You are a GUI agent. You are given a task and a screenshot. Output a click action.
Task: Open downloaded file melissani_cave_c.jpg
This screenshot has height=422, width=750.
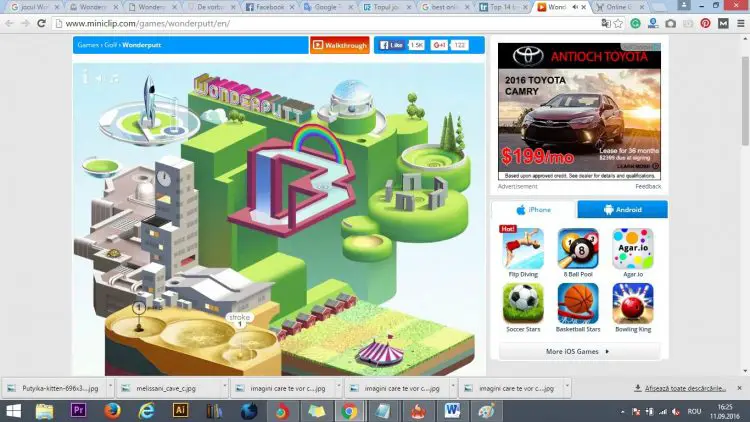click(167, 389)
